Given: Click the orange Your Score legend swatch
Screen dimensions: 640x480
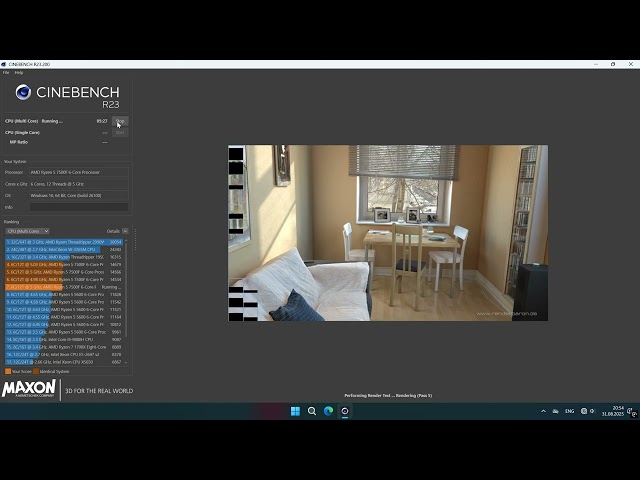Looking at the screenshot, I should point(8,371).
